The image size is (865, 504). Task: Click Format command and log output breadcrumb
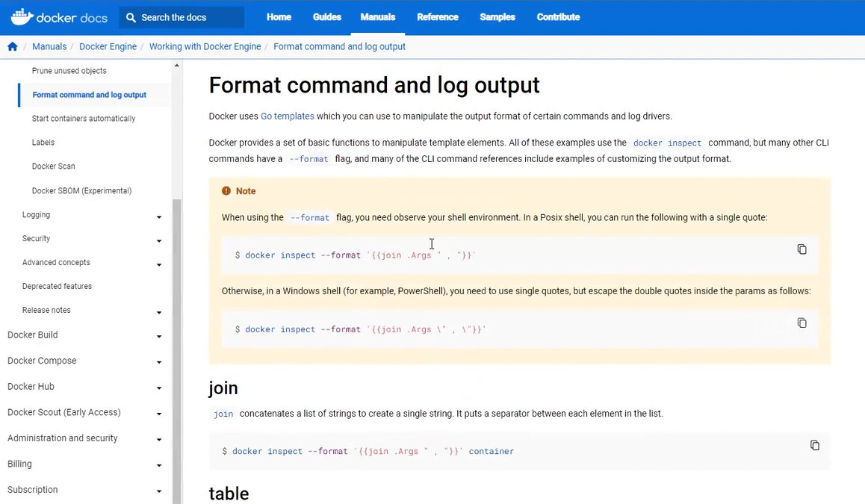tap(339, 46)
